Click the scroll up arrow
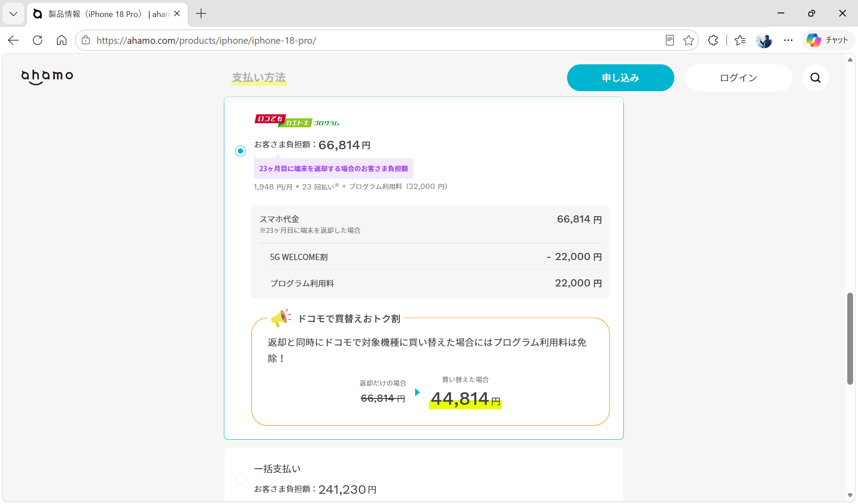Viewport: 858px width, 504px height. point(850,59)
